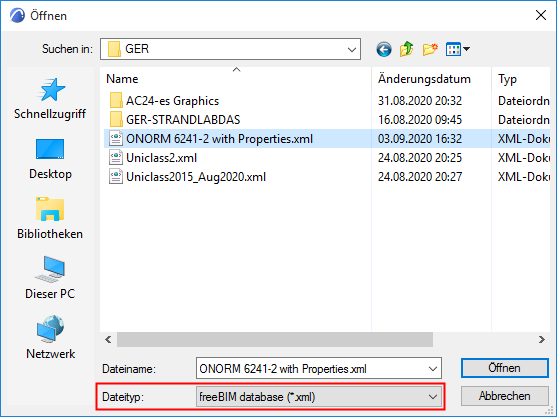
Task: Open Bibliotheken in the sidebar
Action: pyautogui.click(x=50, y=219)
